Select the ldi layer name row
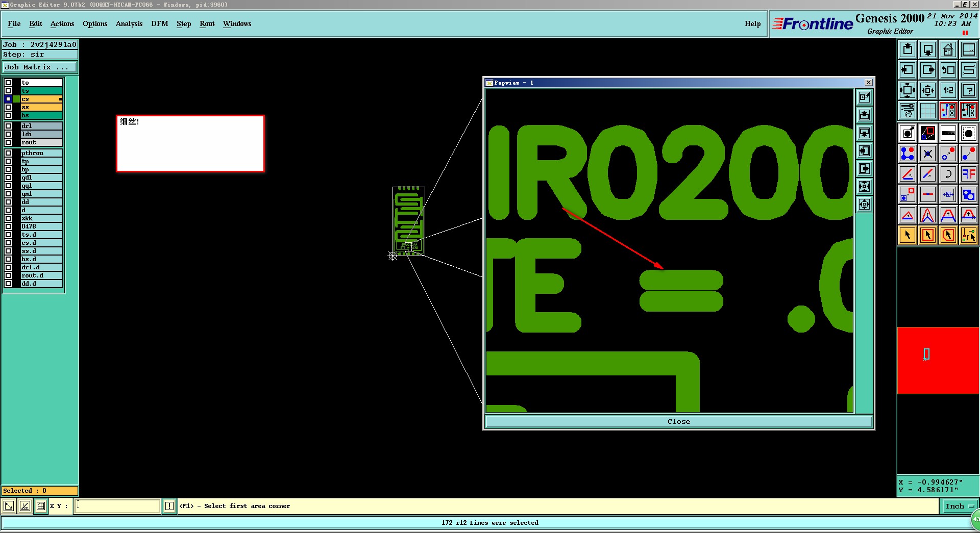The width and height of the screenshot is (980, 533). click(41, 134)
